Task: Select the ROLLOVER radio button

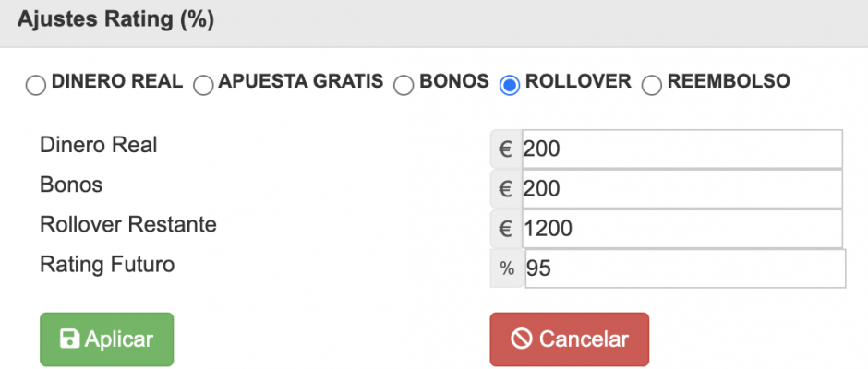Action: point(509,86)
